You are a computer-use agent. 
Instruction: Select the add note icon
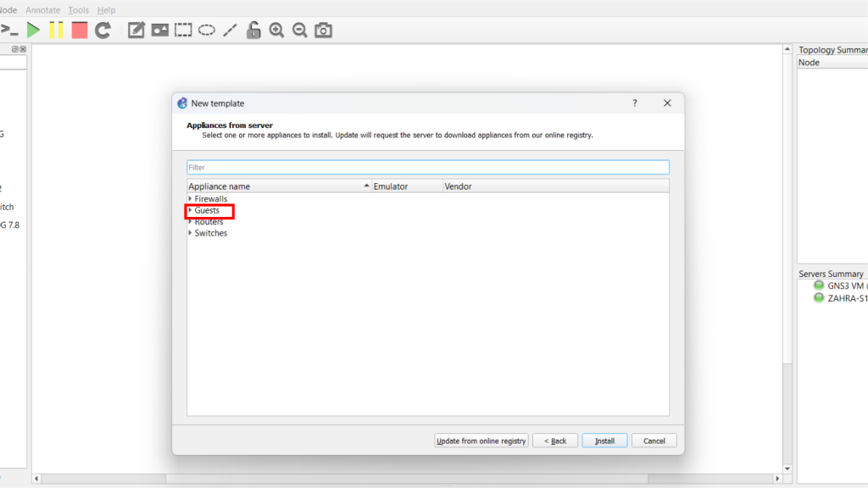pyautogui.click(x=136, y=30)
